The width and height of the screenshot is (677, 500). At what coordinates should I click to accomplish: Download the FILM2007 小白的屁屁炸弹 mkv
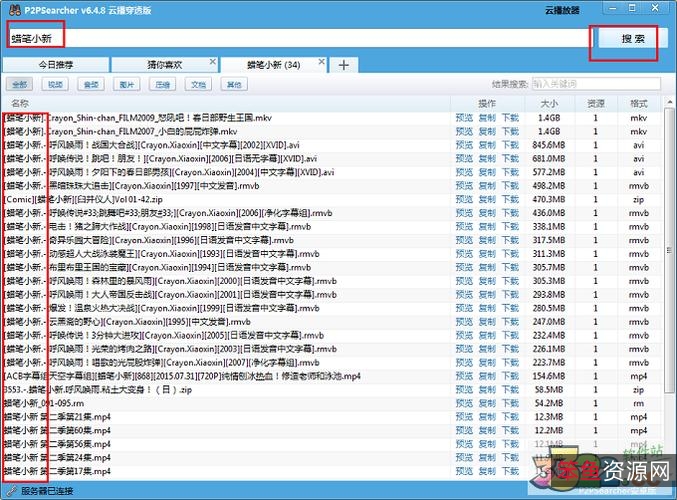510,131
